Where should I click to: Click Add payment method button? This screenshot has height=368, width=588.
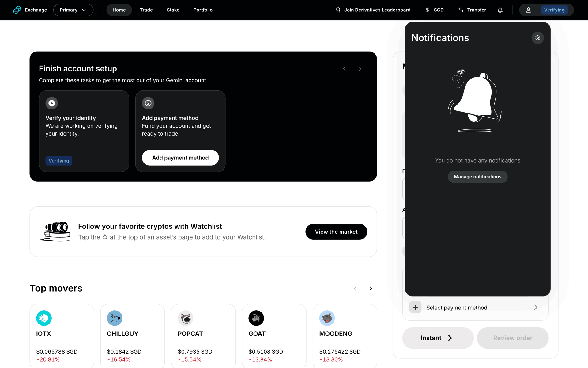click(180, 158)
